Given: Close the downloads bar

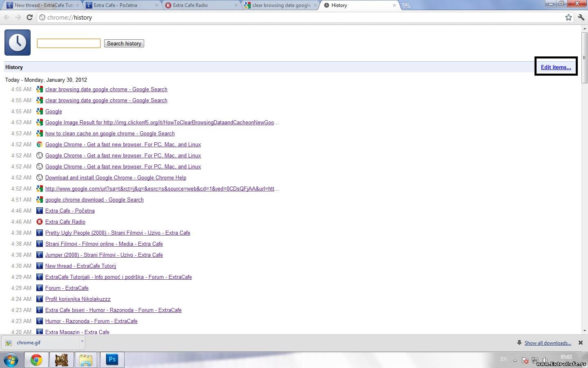Looking at the screenshot, I should (580, 343).
